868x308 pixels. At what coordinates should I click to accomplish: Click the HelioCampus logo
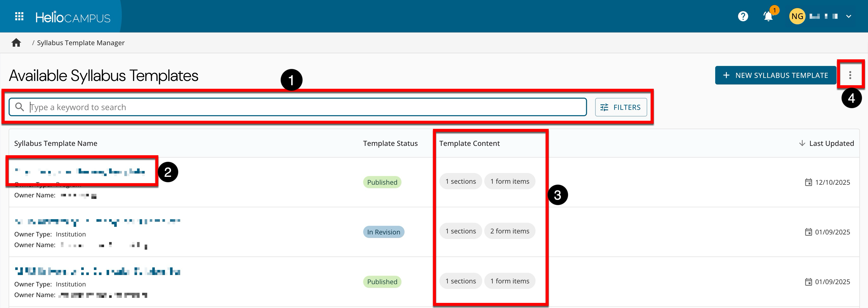(73, 17)
